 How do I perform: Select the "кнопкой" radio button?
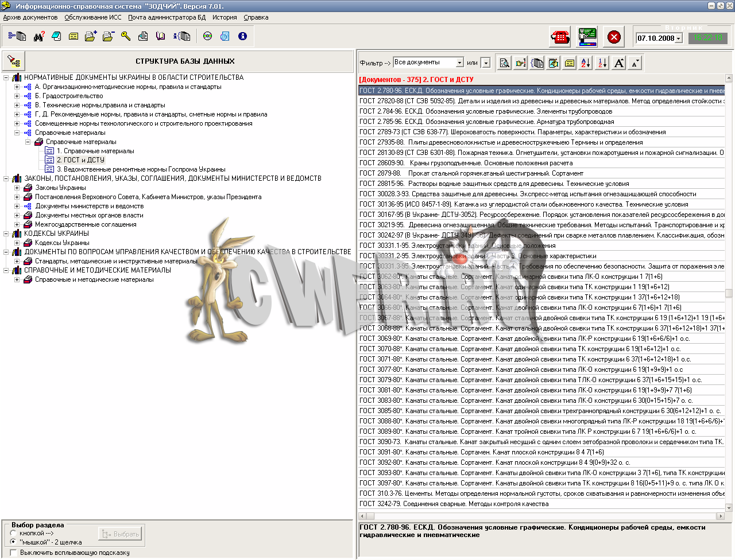tap(13, 533)
